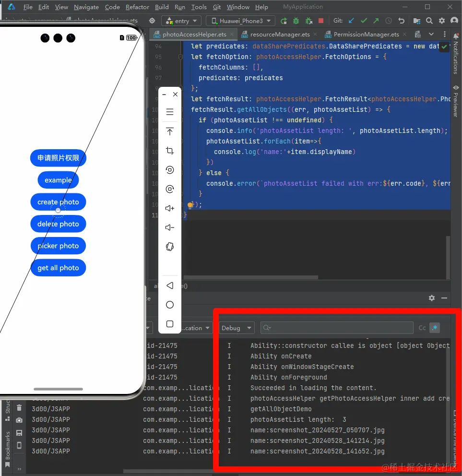The width and height of the screenshot is (462, 476).
Task: Click the emulator volume up icon
Action: pos(170,208)
